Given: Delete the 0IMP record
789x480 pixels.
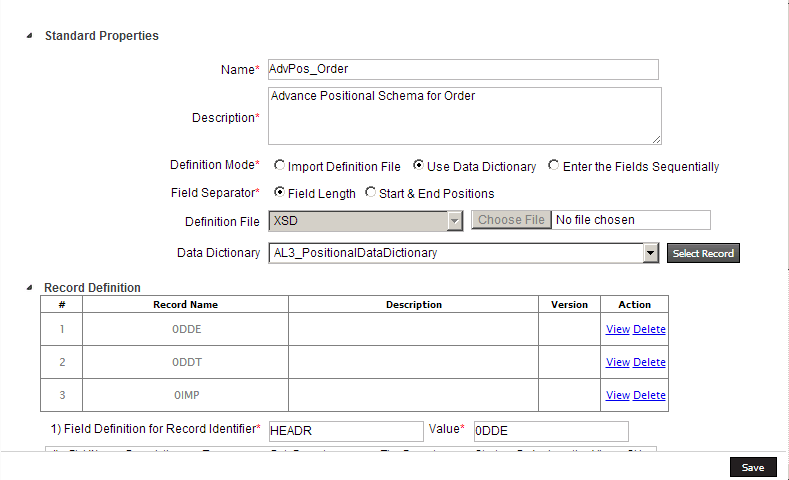Looking at the screenshot, I should tap(649, 395).
